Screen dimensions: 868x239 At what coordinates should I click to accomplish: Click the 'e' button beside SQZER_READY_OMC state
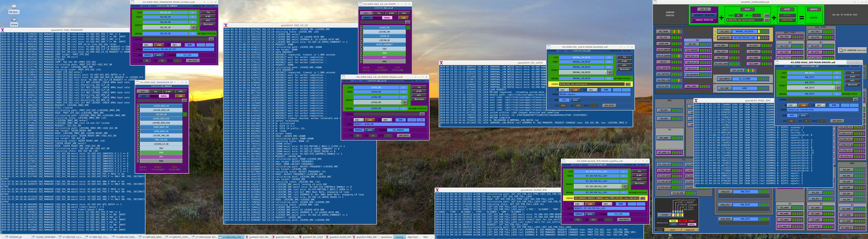click(x=138, y=127)
